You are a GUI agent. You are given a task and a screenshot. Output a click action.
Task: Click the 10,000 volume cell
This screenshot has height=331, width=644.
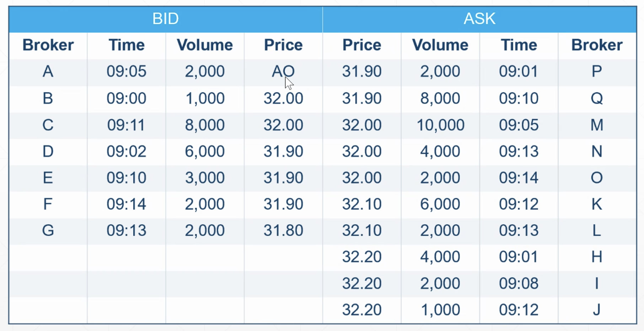pos(440,125)
